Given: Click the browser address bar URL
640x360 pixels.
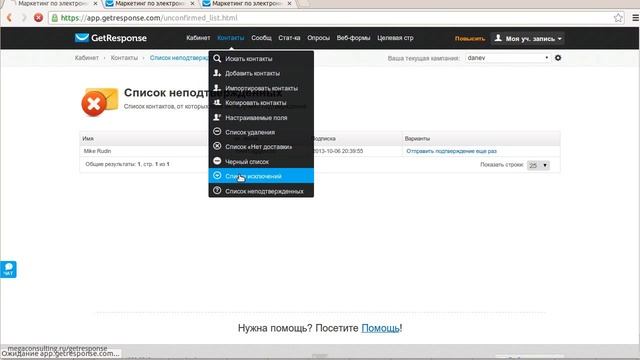Looking at the screenshot, I should tap(149, 18).
